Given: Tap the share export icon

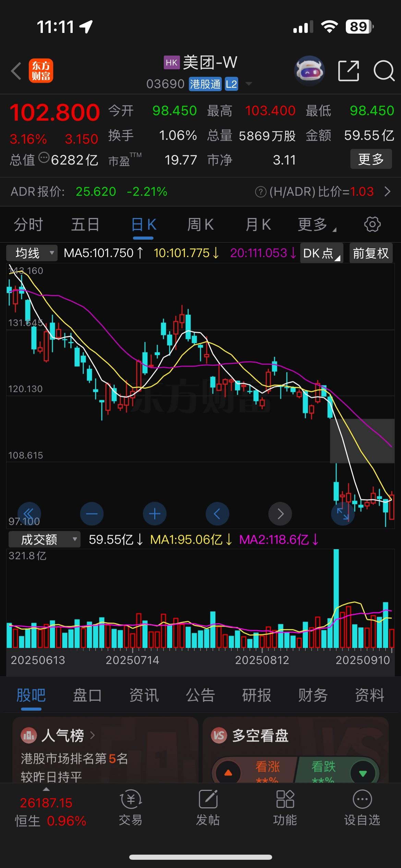Looking at the screenshot, I should (x=349, y=71).
